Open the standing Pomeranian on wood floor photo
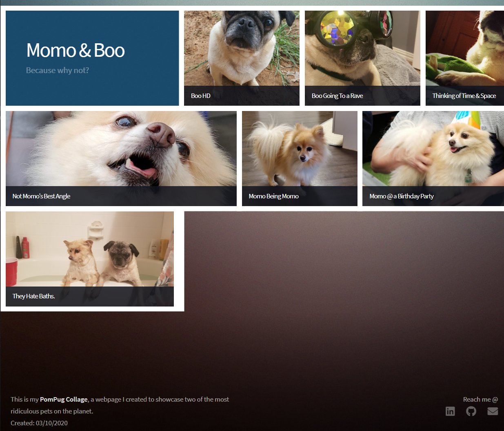Screen dimensions: 504x431 tap(300, 149)
